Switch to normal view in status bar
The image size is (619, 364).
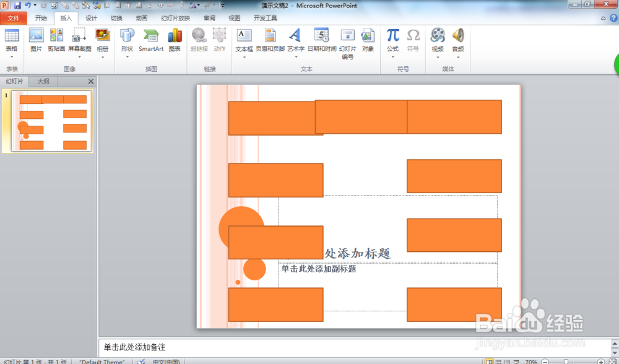(489, 362)
